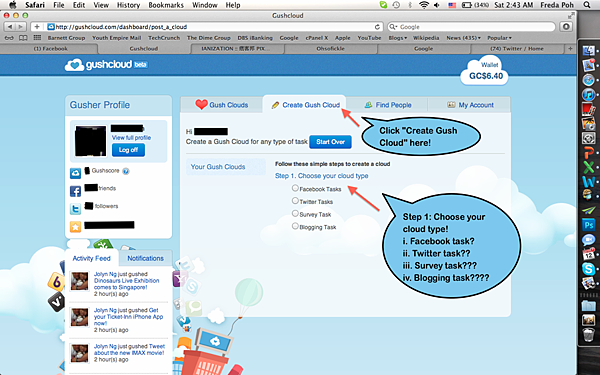Open Finder from the Dock

point(588,51)
